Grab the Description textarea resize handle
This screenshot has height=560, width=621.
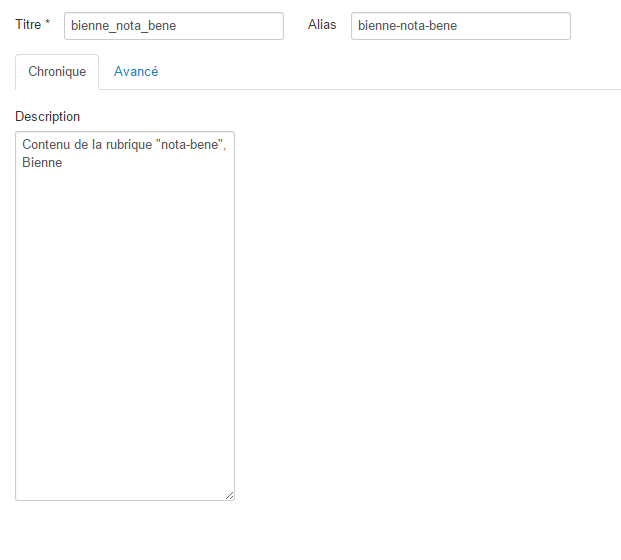(229, 495)
